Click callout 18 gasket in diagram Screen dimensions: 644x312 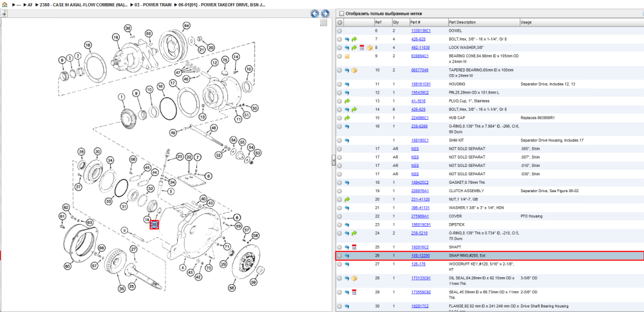click(x=88, y=45)
